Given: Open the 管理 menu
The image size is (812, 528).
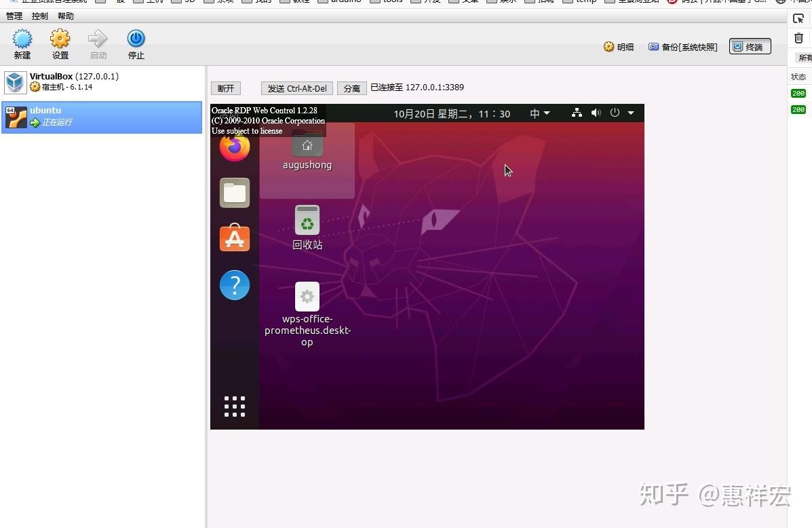Looking at the screenshot, I should pos(14,16).
